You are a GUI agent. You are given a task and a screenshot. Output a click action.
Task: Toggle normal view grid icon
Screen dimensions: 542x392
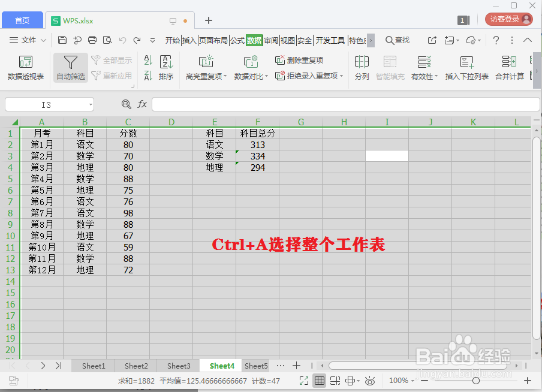click(320, 381)
